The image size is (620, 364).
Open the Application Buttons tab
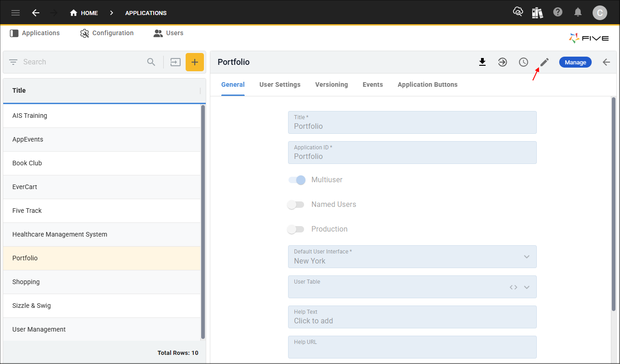428,84
